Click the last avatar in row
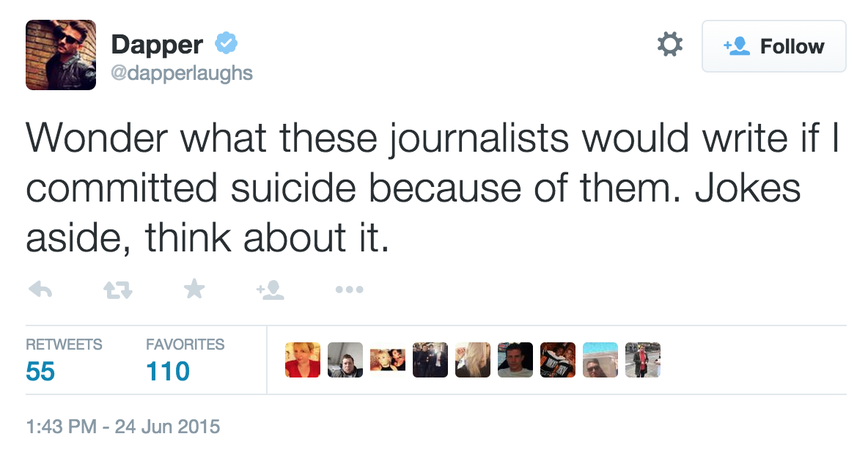868x453 pixels. (643, 360)
